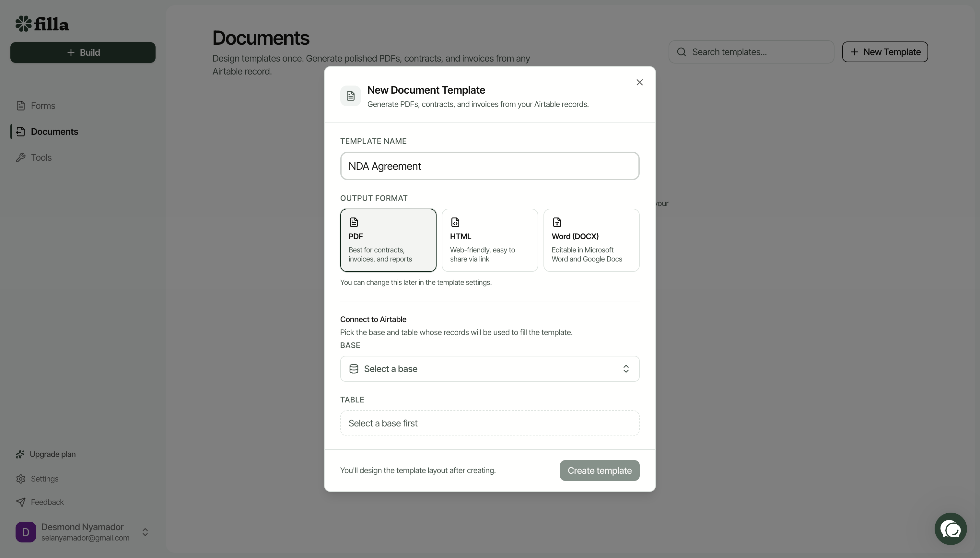Close the New Document Template dialog
Image resolution: width=980 pixels, height=558 pixels.
coord(639,82)
